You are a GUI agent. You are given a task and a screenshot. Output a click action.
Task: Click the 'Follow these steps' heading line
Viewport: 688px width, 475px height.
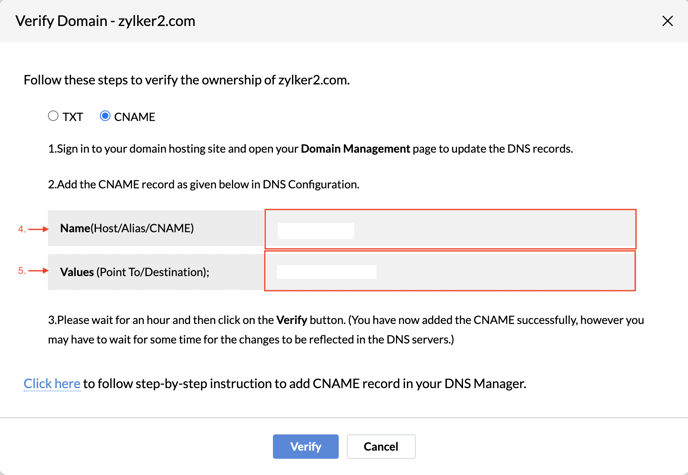click(186, 80)
